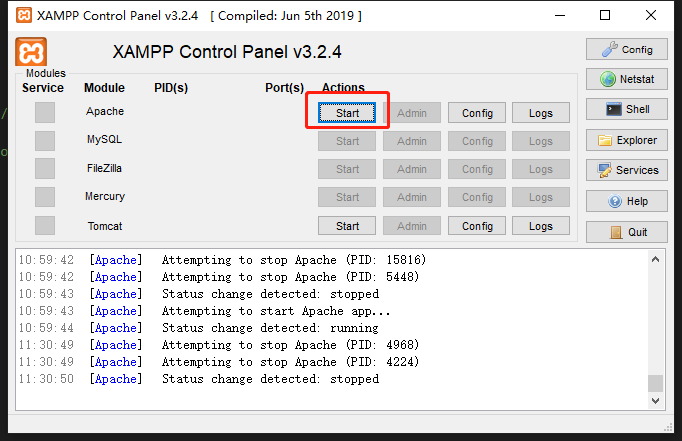View the MySQL Logs button

click(x=541, y=141)
